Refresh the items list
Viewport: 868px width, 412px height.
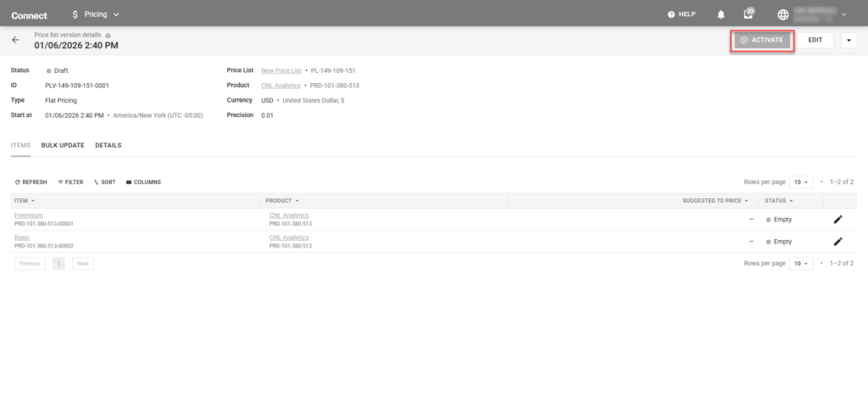pos(31,182)
